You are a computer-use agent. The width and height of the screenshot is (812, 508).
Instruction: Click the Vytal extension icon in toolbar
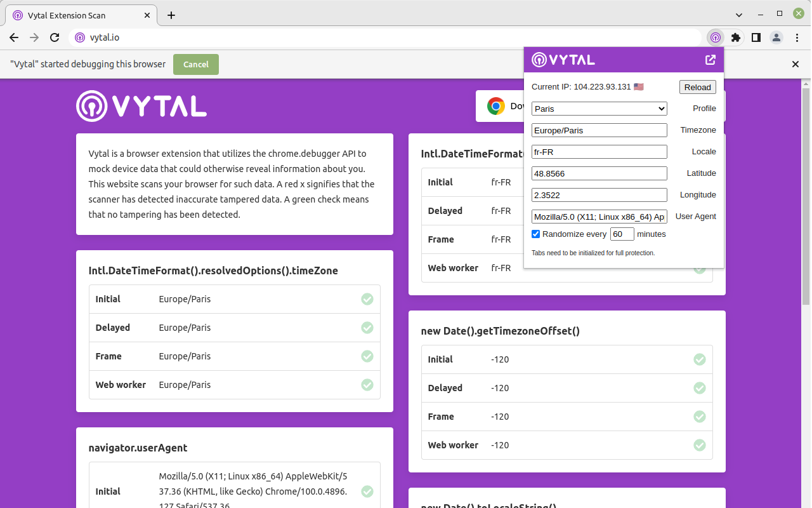point(716,37)
